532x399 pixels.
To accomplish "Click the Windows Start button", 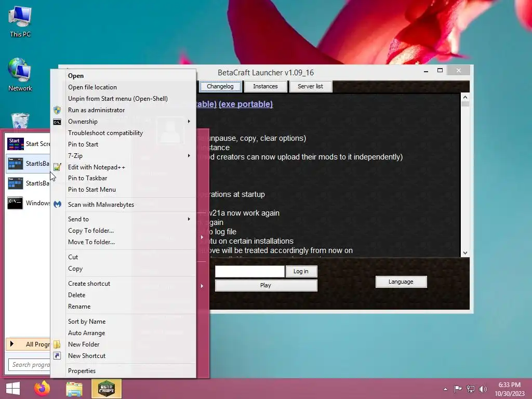I will (13, 389).
